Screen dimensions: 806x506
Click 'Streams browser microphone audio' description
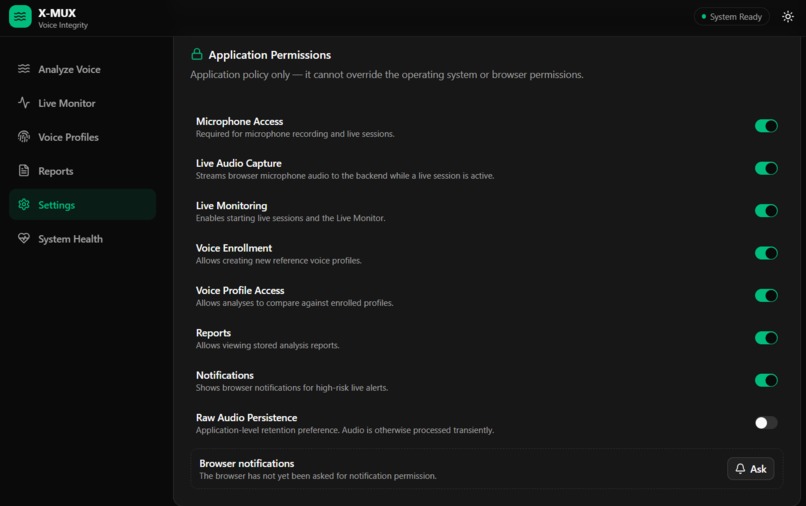(345, 176)
